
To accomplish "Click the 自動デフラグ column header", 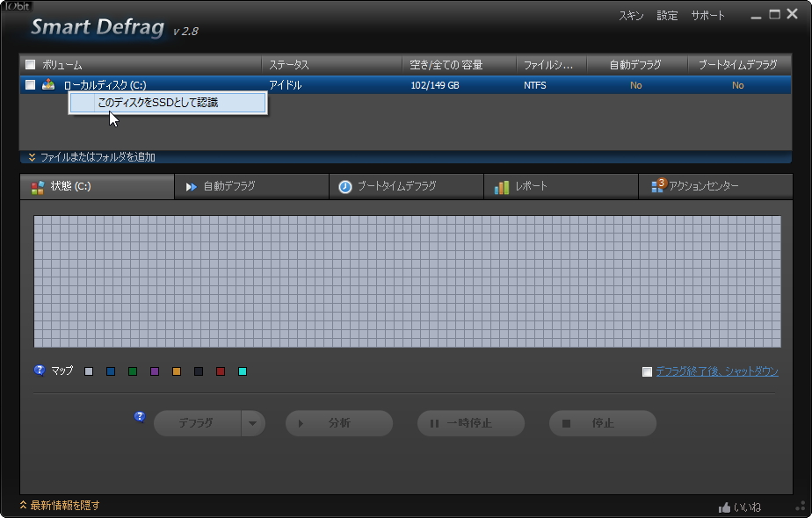I will (x=637, y=65).
